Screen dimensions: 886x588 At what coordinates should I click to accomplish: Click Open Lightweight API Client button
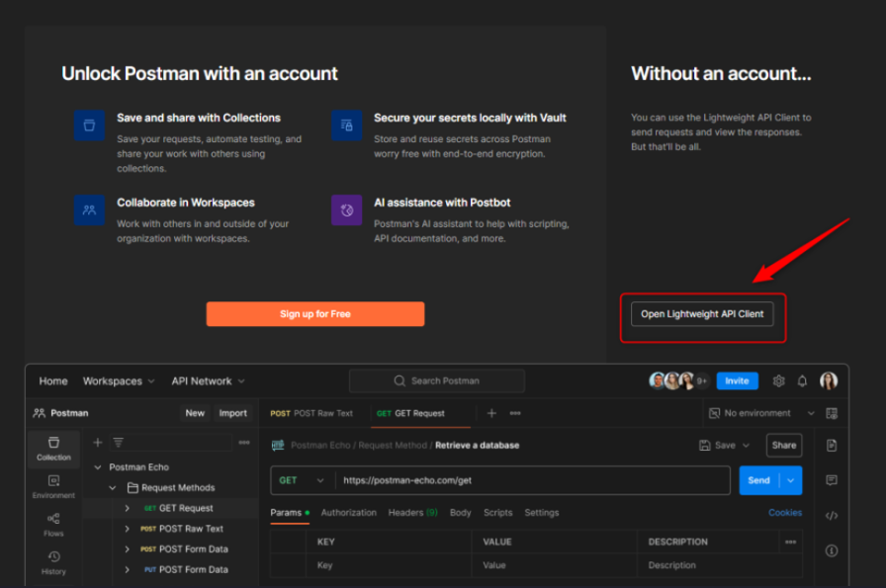tap(702, 314)
